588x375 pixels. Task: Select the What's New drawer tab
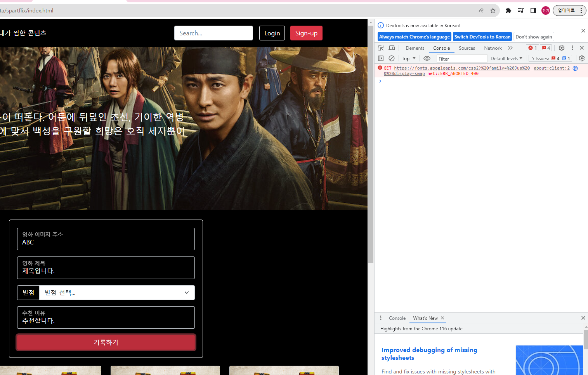(425, 318)
